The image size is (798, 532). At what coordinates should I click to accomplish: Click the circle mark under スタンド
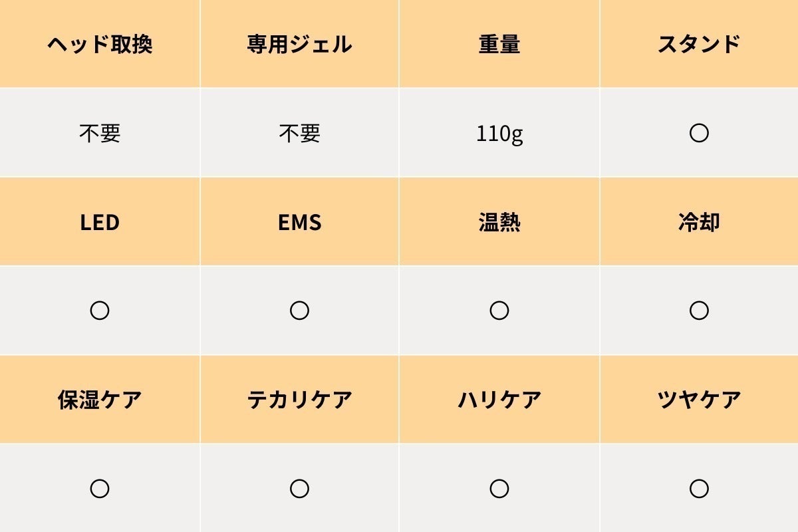(x=699, y=134)
